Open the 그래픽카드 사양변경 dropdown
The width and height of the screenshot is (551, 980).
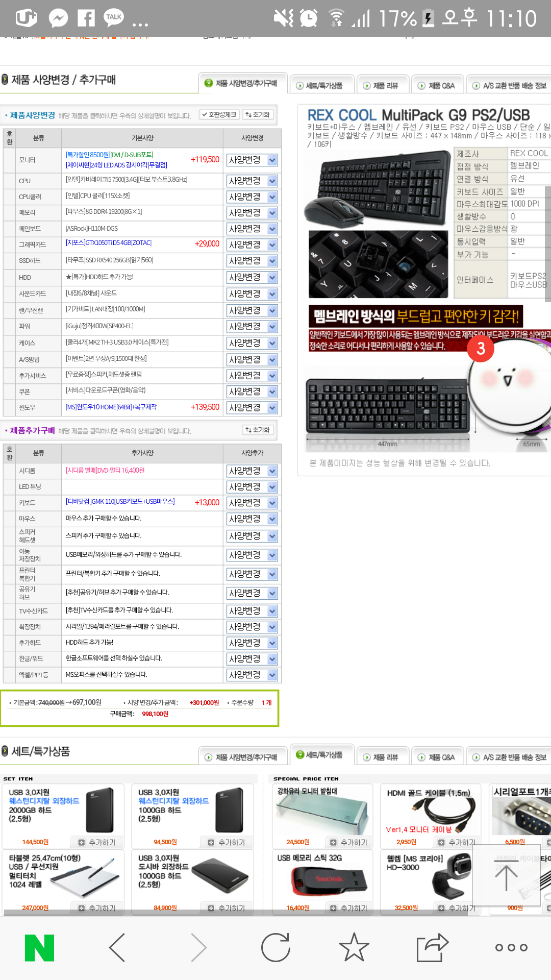click(x=252, y=244)
